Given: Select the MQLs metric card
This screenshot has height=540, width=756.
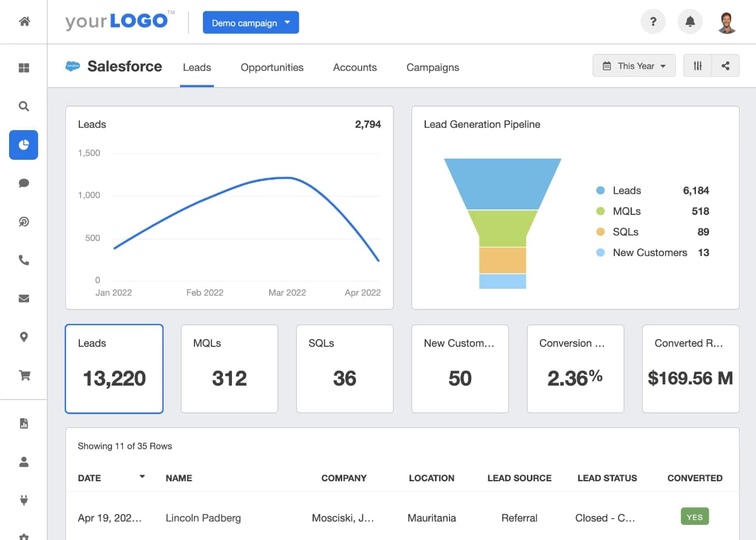Looking at the screenshot, I should (230, 369).
